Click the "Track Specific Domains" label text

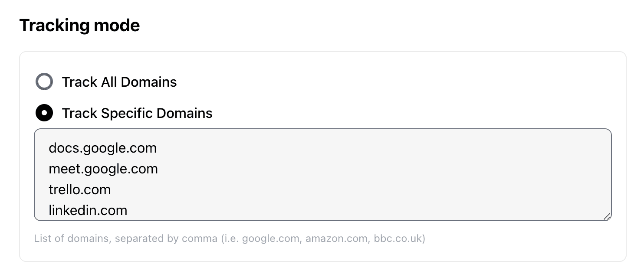pyautogui.click(x=137, y=113)
